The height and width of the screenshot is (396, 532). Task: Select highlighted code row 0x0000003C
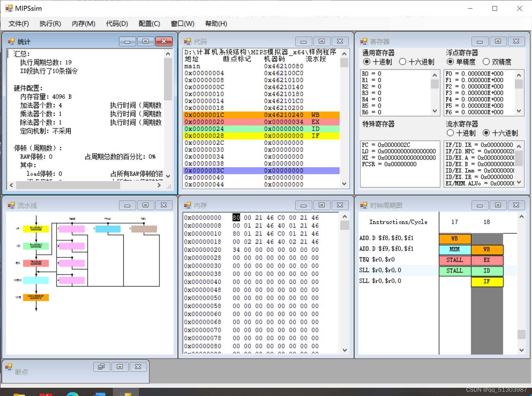point(261,171)
